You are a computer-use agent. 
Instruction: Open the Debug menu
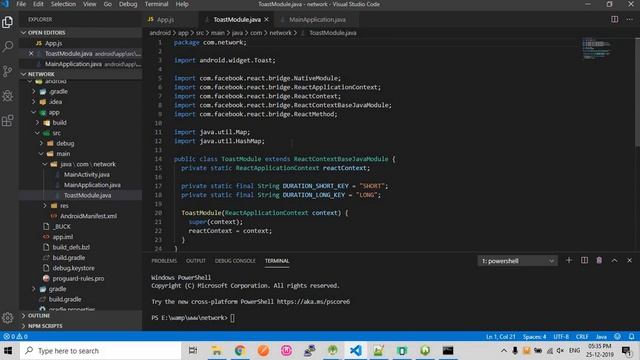coord(128,4)
